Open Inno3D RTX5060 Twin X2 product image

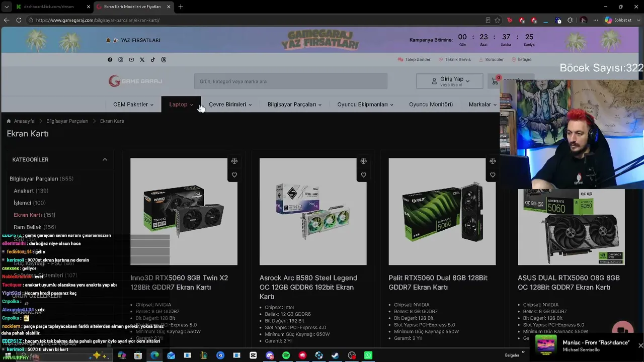[x=184, y=212]
